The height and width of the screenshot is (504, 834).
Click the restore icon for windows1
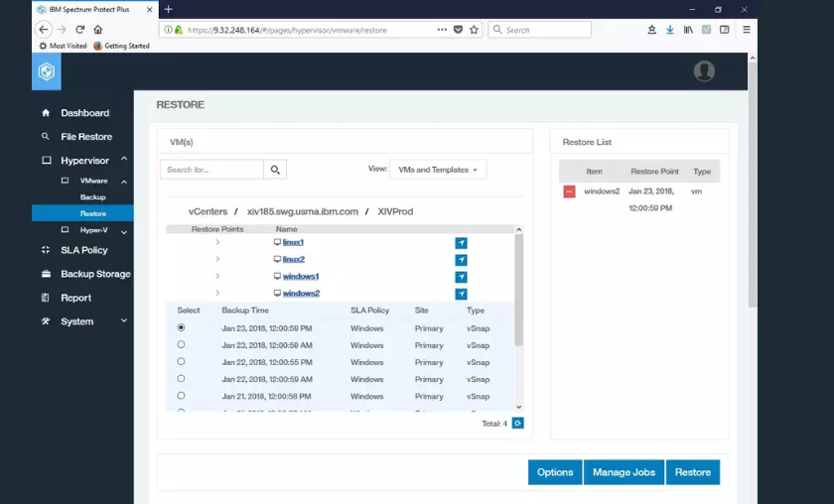pos(461,277)
